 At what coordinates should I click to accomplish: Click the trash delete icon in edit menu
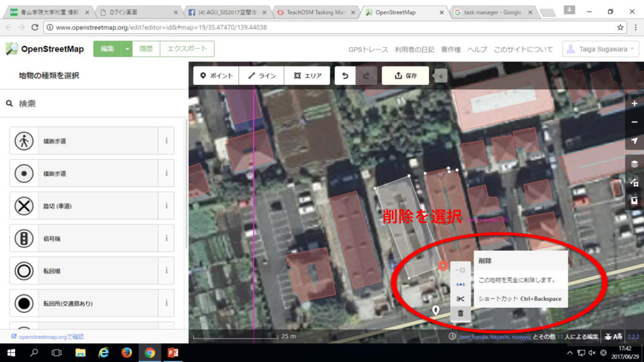click(460, 313)
